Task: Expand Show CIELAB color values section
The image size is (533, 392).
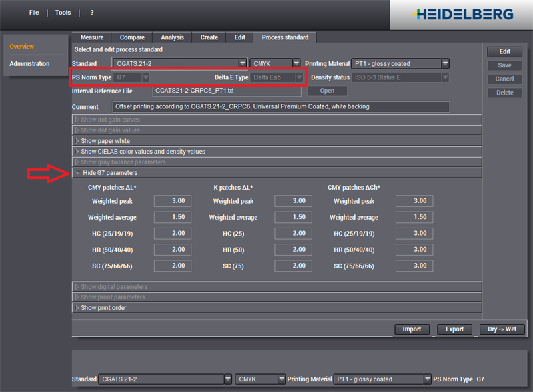Action: pos(143,152)
